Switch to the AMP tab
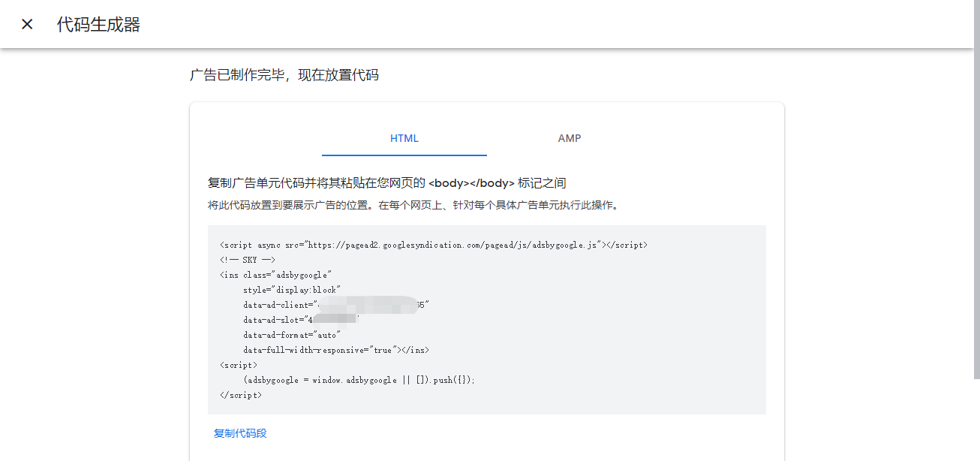Screen dimensions: 980x461 569,138
